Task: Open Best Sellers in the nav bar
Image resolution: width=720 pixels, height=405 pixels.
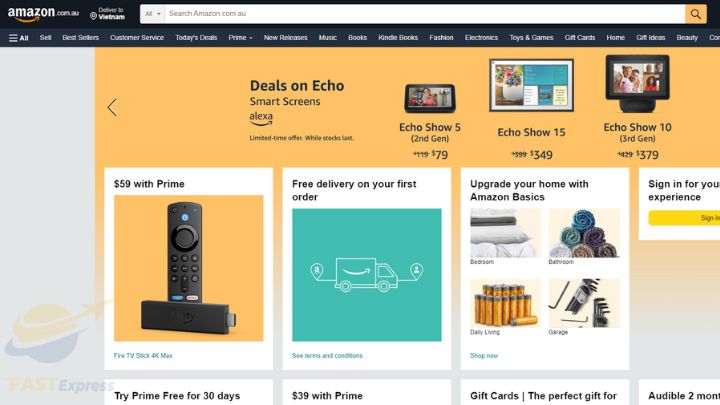Action: coord(80,38)
